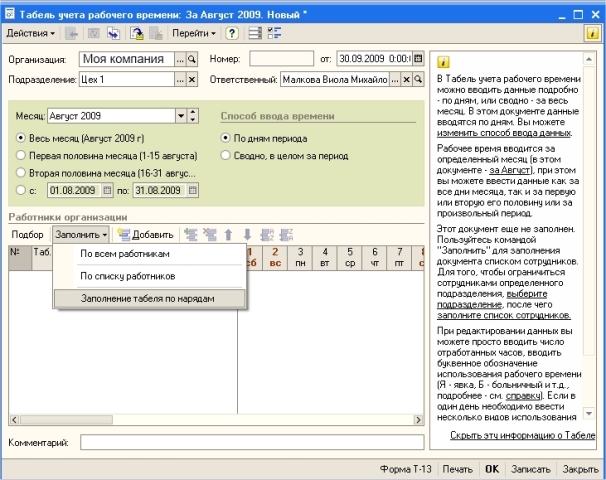Click the horizontal scrollbar under employee table
Viewport: 606px width, 480px height.
point(216,420)
